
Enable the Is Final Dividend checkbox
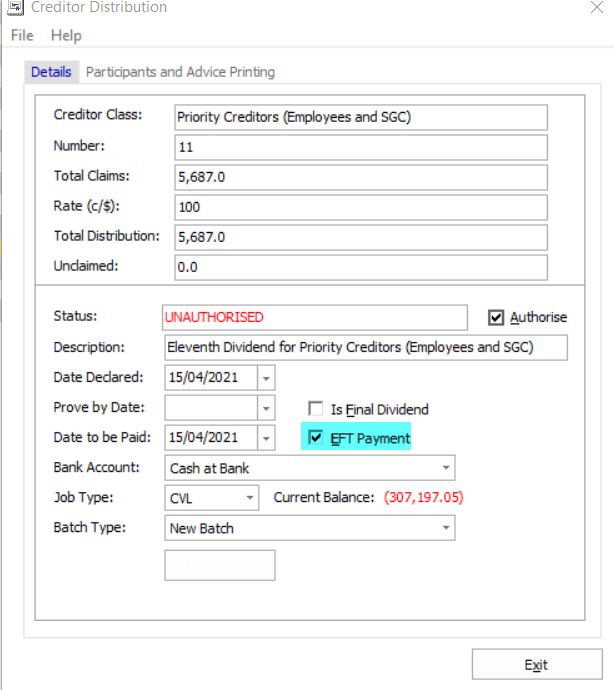(316, 409)
